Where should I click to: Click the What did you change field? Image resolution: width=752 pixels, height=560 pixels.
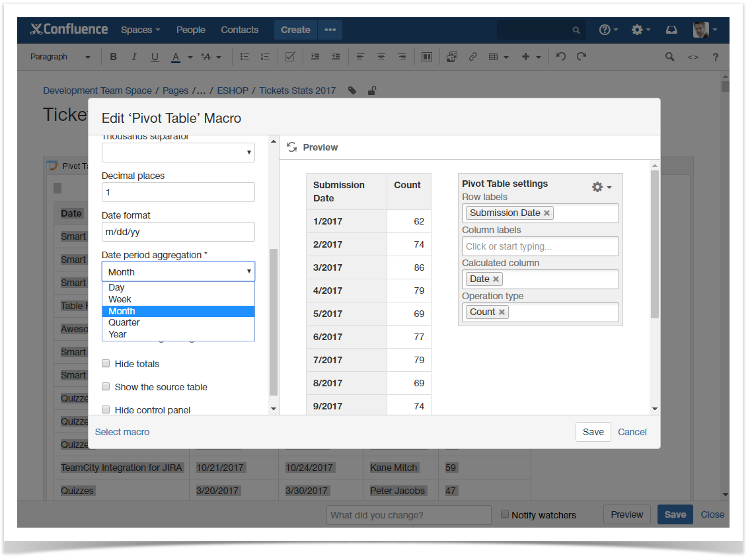pyautogui.click(x=408, y=514)
